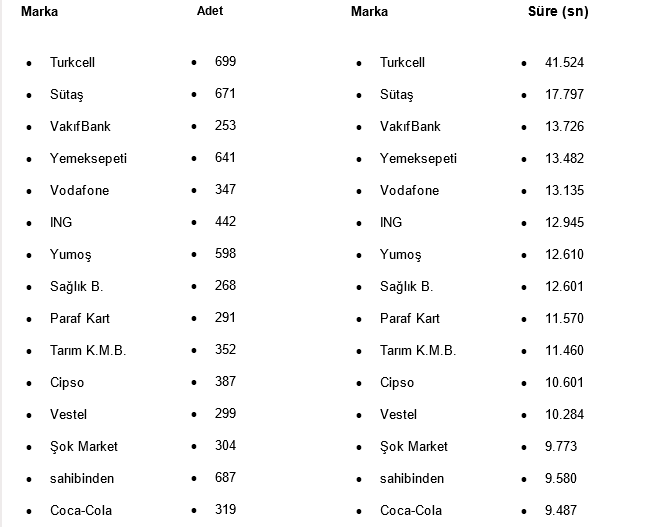Click the value 13.482
Image resolution: width=662 pixels, height=527 pixels.
pos(564,159)
